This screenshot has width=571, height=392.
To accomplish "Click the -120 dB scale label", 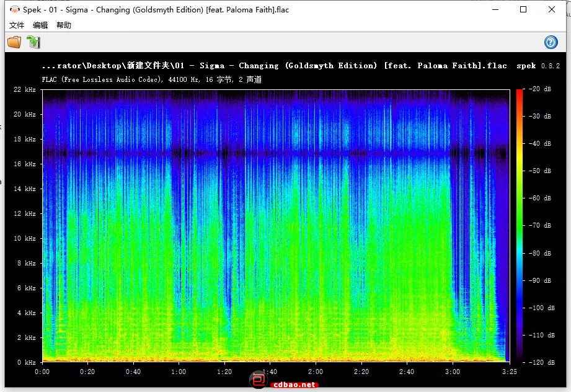I will pos(541,362).
